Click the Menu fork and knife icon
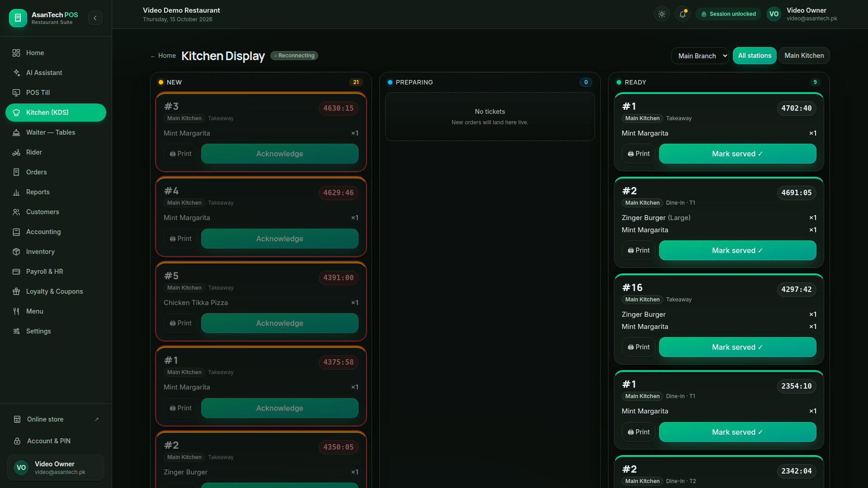The image size is (868, 488). [x=16, y=311]
